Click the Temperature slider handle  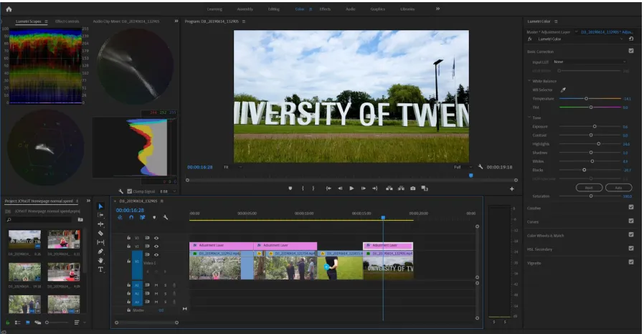pos(586,98)
